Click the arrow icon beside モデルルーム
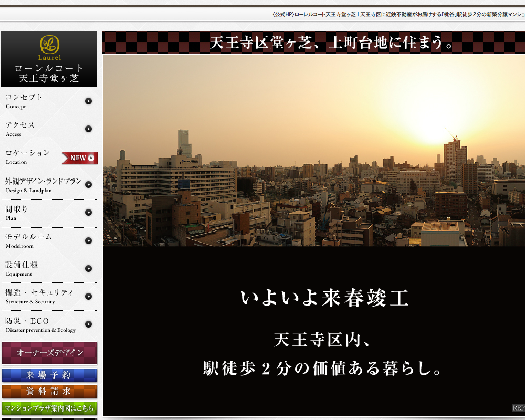Screen dimensions: 525x420 point(88,240)
